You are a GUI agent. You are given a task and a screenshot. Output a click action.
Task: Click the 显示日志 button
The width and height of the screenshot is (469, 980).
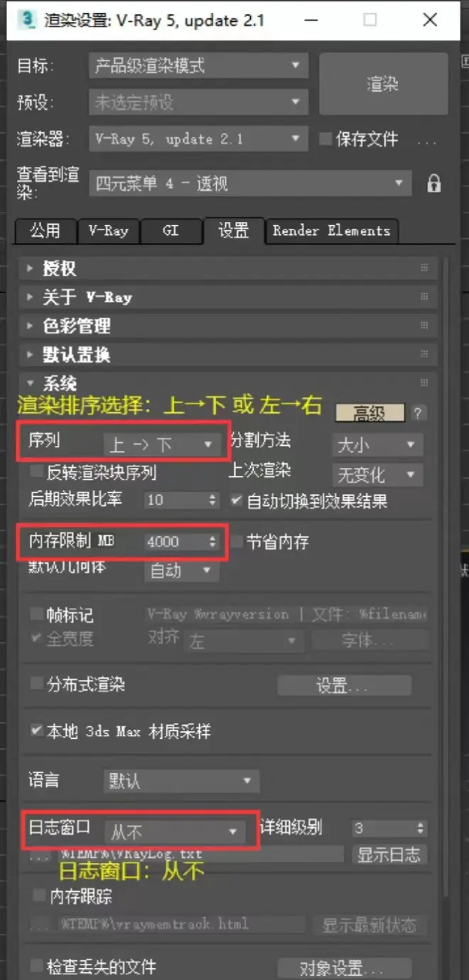click(389, 854)
